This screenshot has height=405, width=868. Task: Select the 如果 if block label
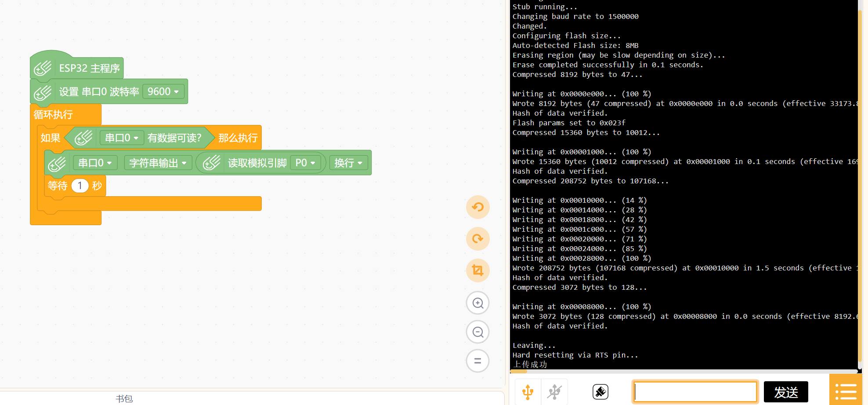coord(51,138)
